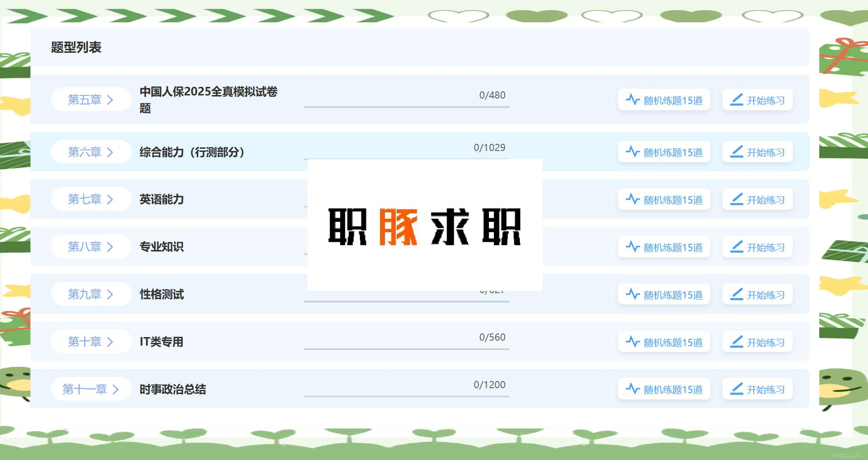Select the pencil icon for 性格测试 practice
The image size is (868, 460).
click(x=736, y=294)
